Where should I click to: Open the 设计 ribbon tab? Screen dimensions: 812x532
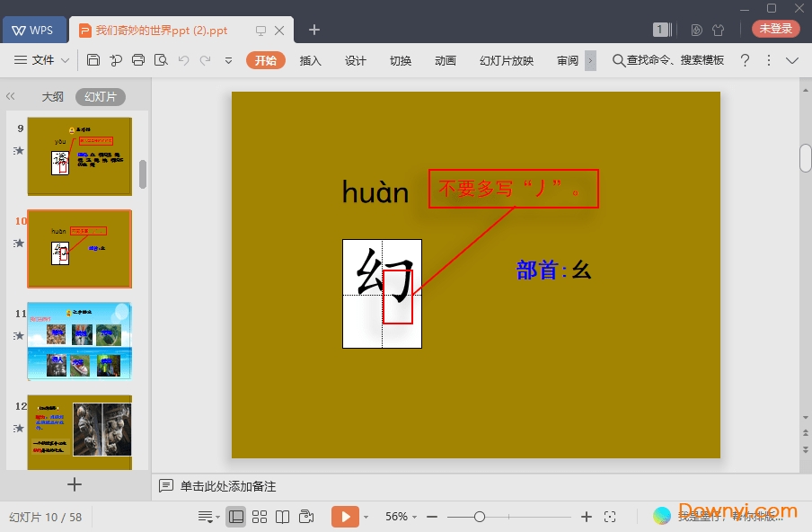point(355,60)
